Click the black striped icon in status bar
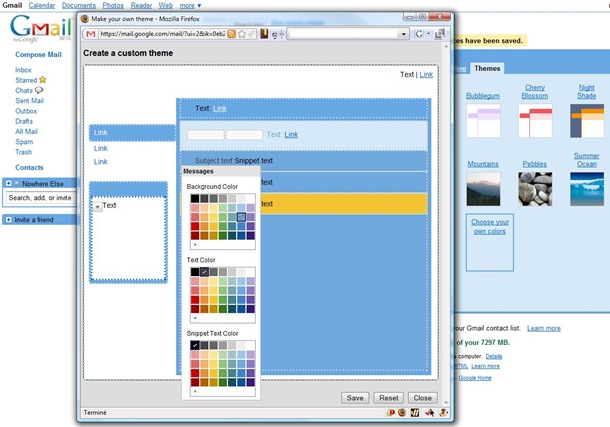The image size is (610, 427). click(x=415, y=413)
